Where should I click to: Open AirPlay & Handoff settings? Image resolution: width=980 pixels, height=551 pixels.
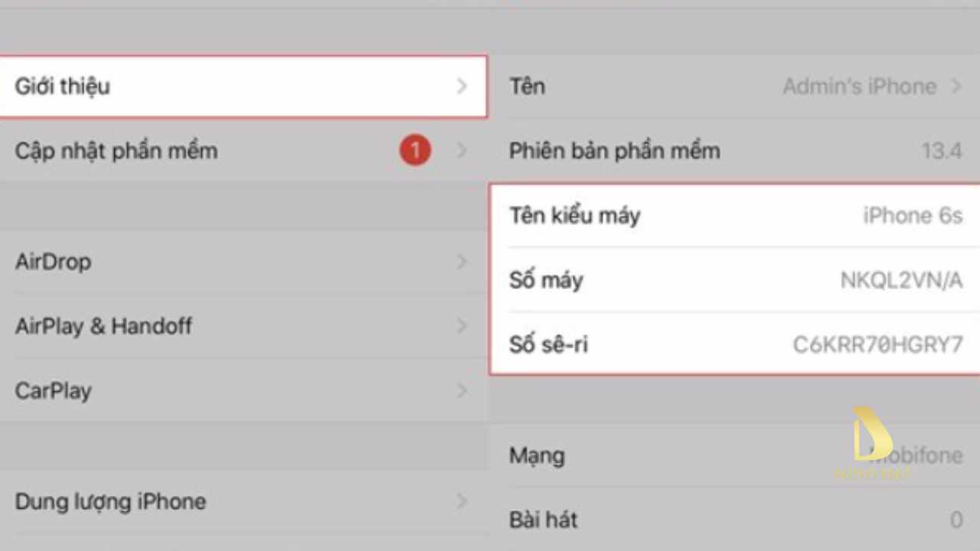(243, 327)
